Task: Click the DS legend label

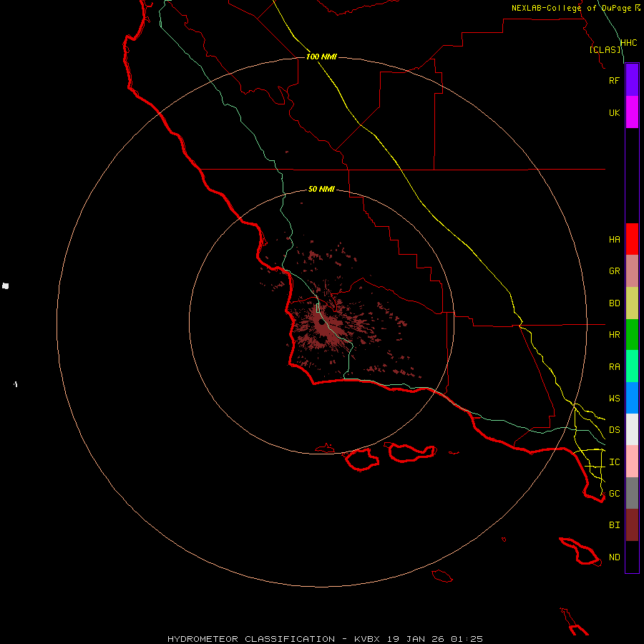Action: tap(614, 430)
